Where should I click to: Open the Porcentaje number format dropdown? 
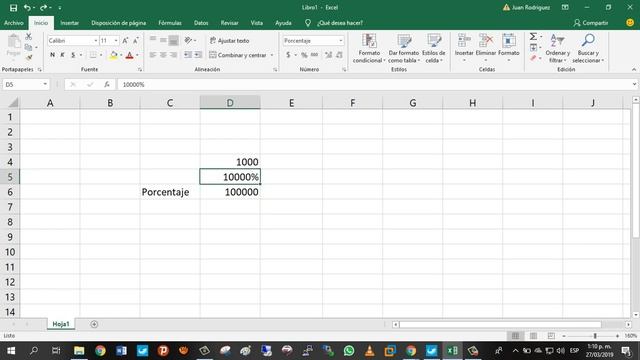[340, 40]
